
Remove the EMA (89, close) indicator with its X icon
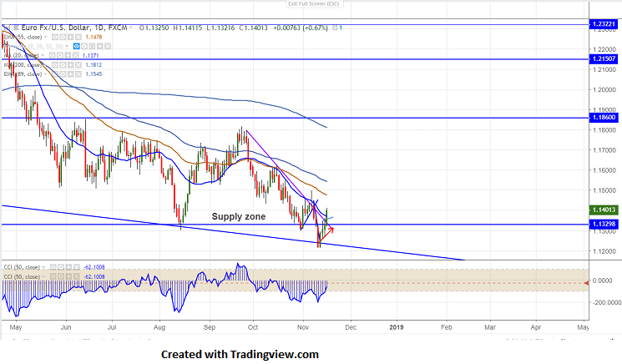(78, 73)
